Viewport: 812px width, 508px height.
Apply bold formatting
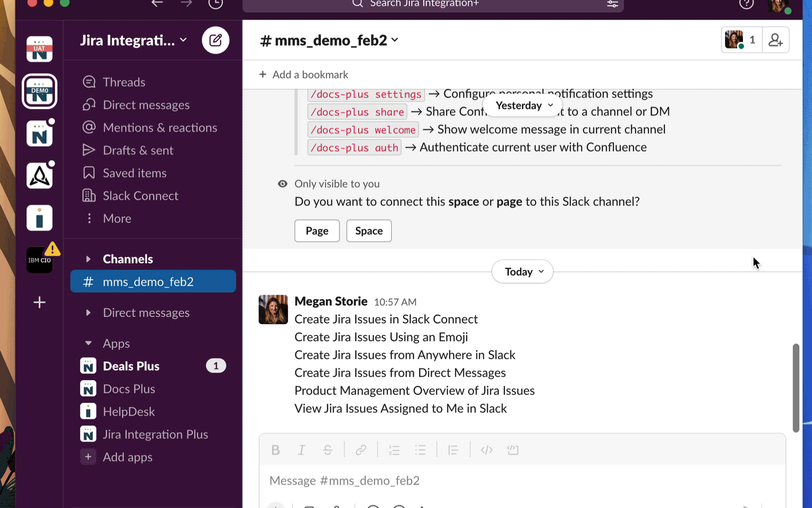coord(275,450)
